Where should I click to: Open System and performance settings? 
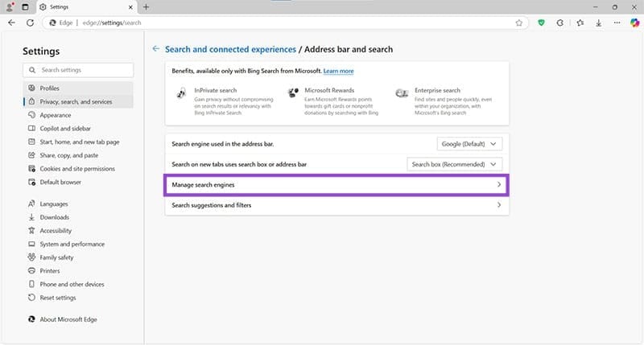(78, 244)
